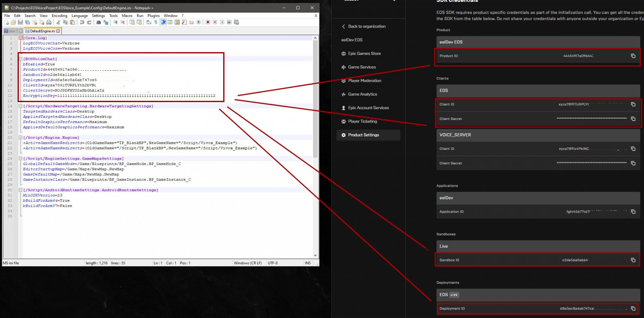Viewport: 644px width, 318px height.
Task: Start macro recording with the red record icon
Action: (208, 22)
